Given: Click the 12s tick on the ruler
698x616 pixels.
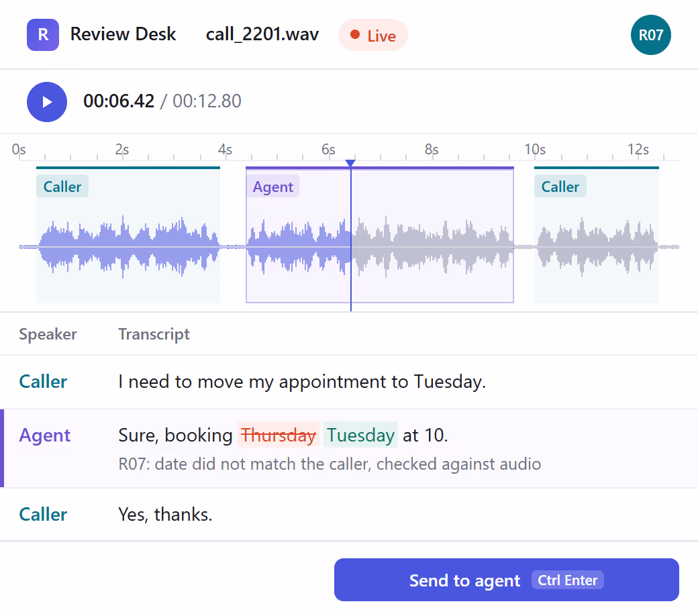Looking at the screenshot, I should [638, 150].
